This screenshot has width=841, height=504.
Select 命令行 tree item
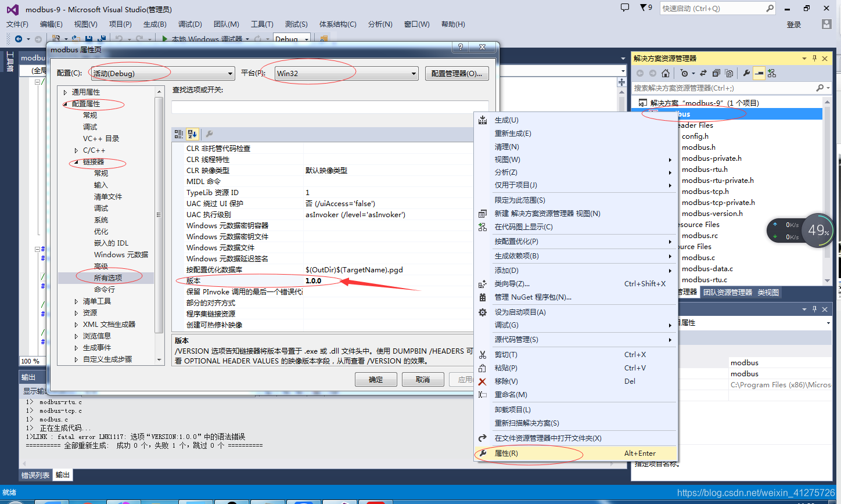point(105,290)
